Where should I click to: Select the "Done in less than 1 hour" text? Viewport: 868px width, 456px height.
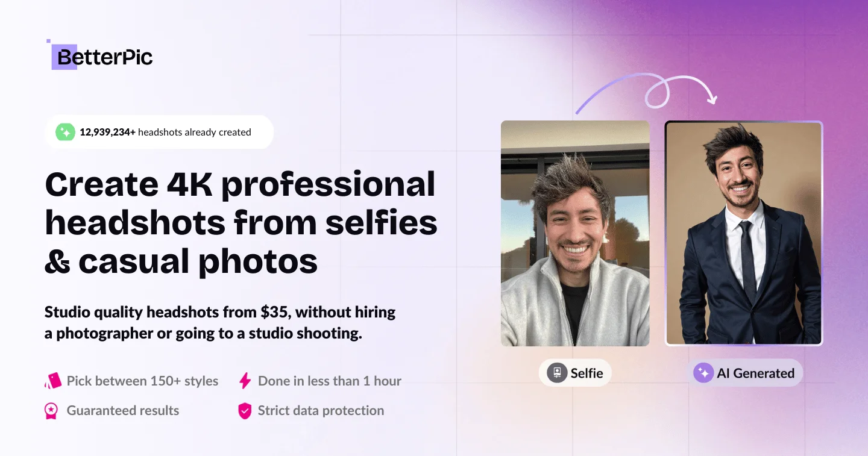point(329,381)
